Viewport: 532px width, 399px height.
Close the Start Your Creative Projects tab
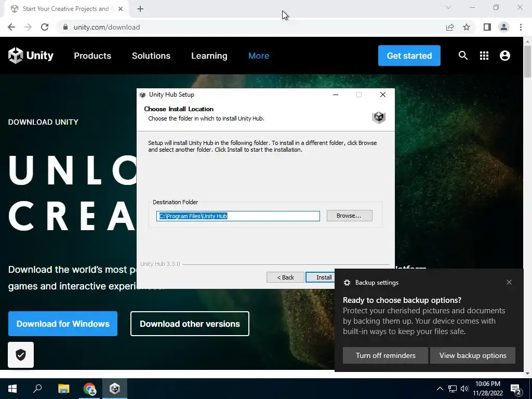tap(121, 9)
